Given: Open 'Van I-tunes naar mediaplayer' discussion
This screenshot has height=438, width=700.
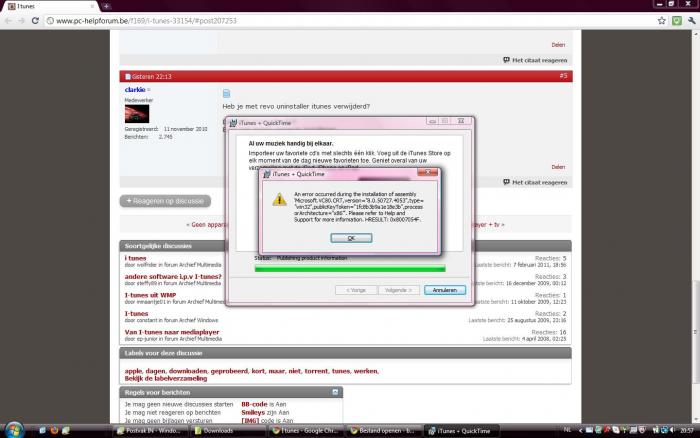Looking at the screenshot, I should [x=172, y=332].
